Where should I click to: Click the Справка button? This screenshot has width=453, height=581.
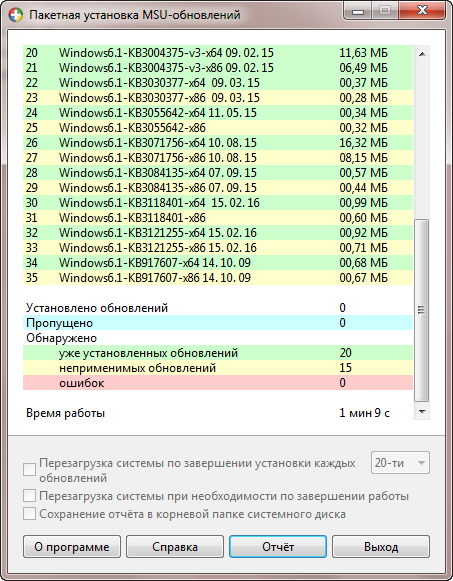[175, 547]
